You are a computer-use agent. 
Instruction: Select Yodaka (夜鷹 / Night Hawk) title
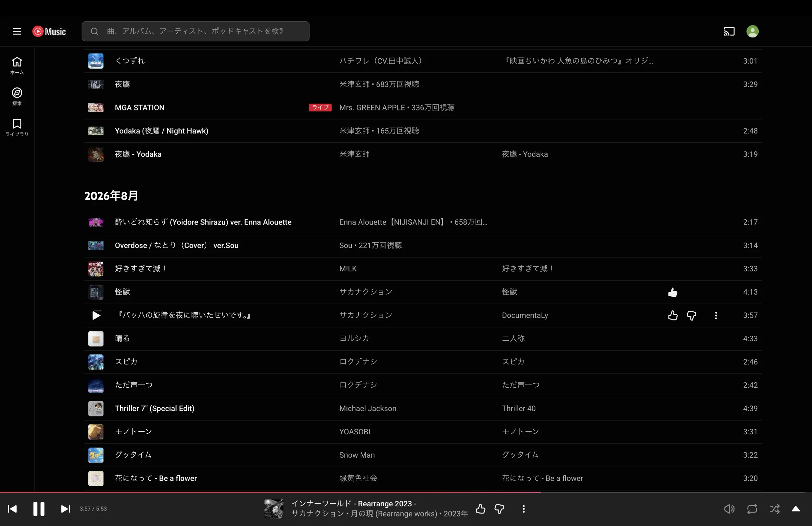pyautogui.click(x=161, y=131)
